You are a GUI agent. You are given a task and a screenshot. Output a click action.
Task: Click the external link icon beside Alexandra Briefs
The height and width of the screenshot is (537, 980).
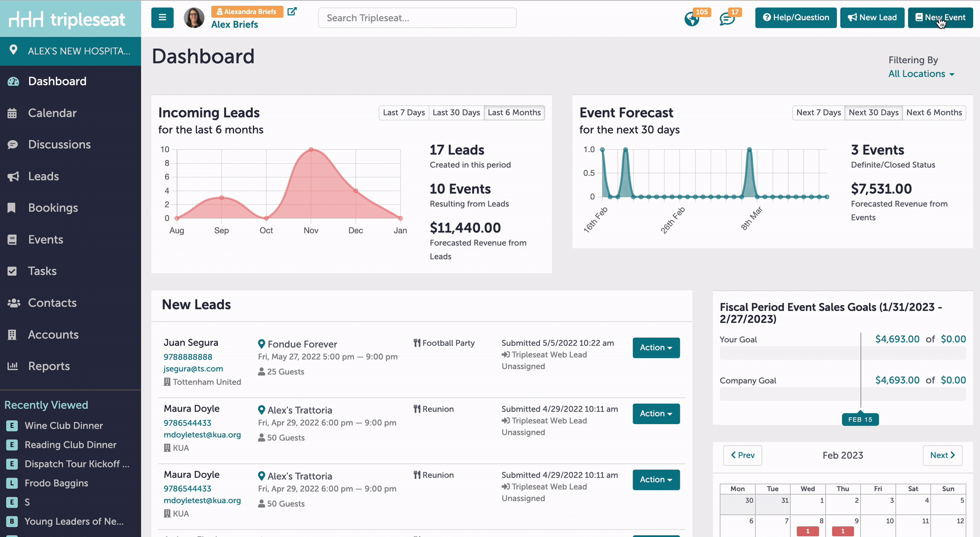(x=292, y=11)
